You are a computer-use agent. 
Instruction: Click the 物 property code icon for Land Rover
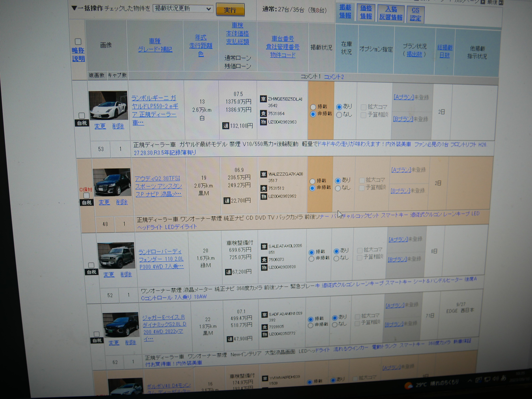(264, 267)
